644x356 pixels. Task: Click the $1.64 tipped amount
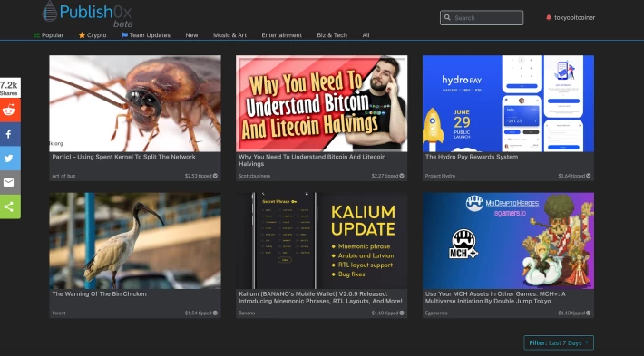pyautogui.click(x=571, y=176)
